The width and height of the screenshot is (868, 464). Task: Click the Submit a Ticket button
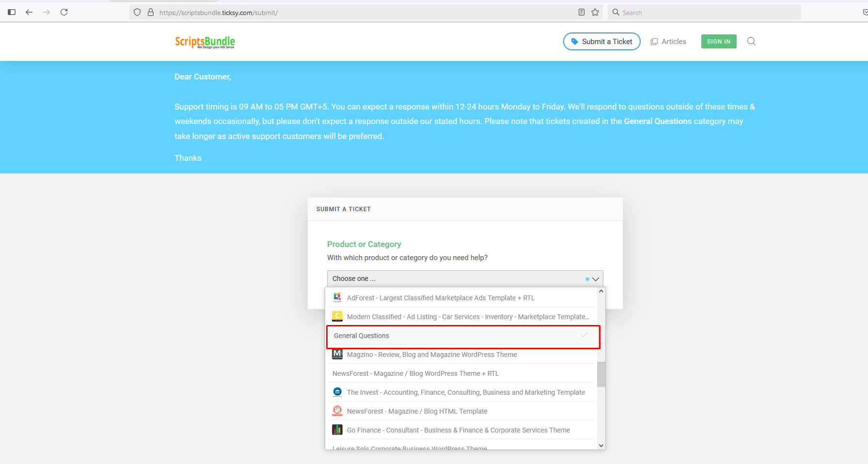tap(601, 42)
